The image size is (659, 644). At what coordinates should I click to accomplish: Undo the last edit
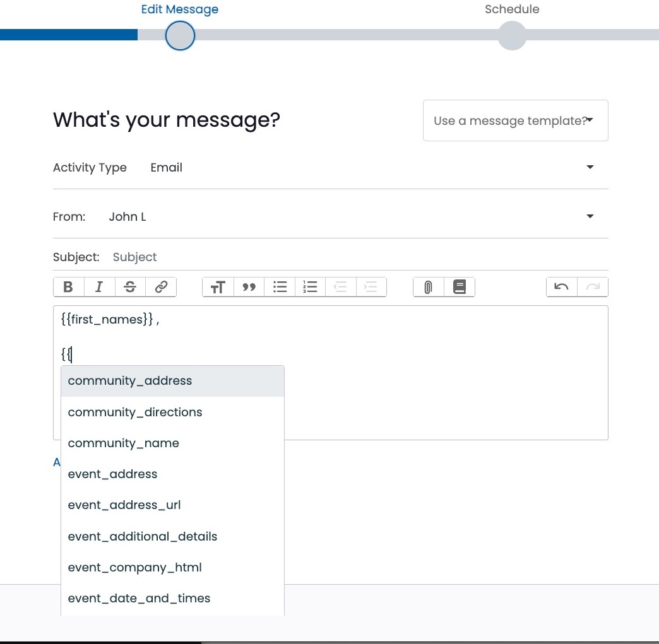(562, 287)
